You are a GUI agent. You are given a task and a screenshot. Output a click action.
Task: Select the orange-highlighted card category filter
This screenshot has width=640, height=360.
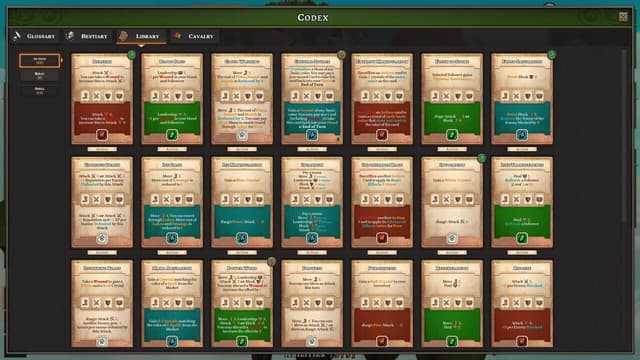tap(40, 61)
